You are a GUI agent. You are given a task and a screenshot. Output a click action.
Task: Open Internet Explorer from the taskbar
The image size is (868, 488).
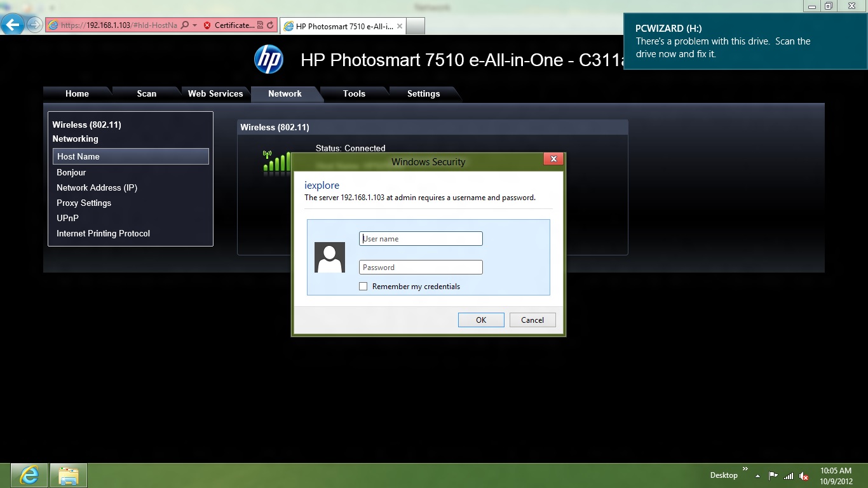coord(29,475)
